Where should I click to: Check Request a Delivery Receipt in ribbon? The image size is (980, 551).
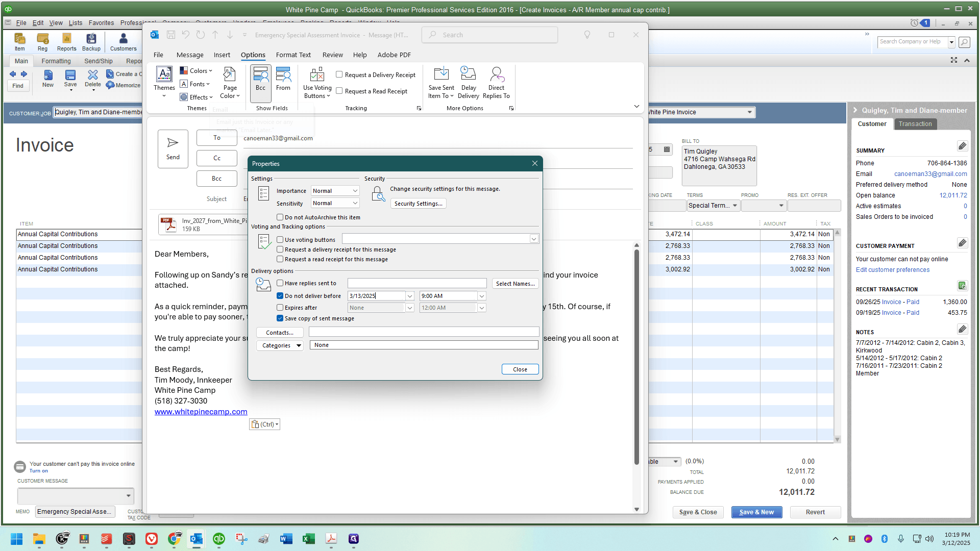tap(339, 74)
